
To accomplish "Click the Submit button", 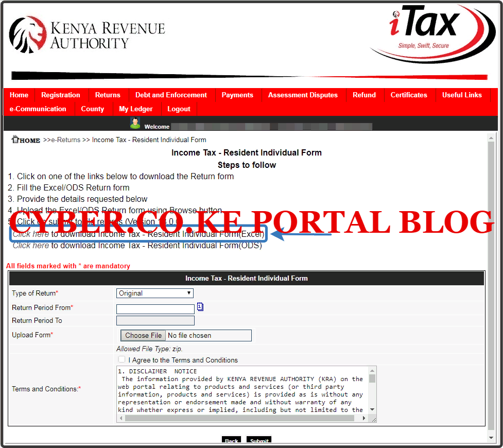I will coord(259,440).
